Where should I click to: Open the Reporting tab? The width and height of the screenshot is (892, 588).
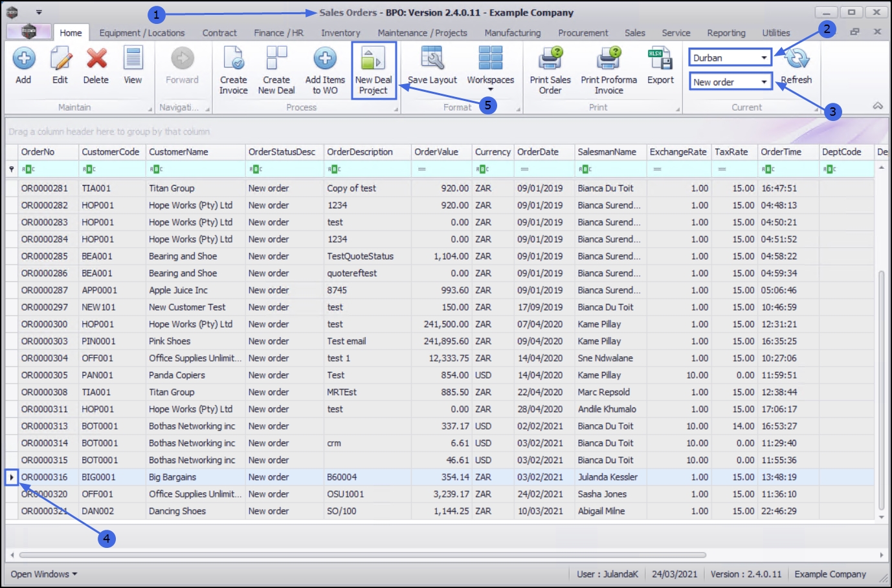(x=726, y=32)
